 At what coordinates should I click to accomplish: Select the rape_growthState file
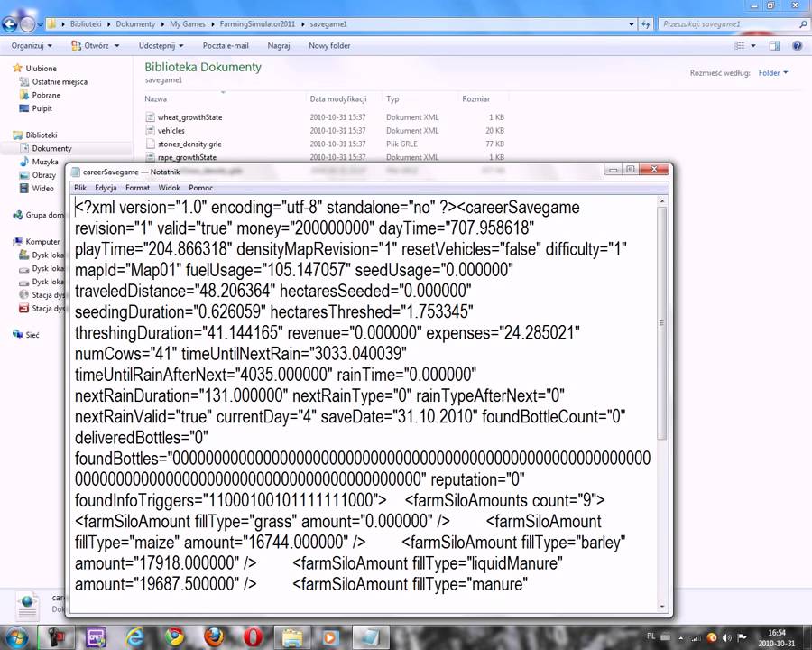tap(187, 157)
